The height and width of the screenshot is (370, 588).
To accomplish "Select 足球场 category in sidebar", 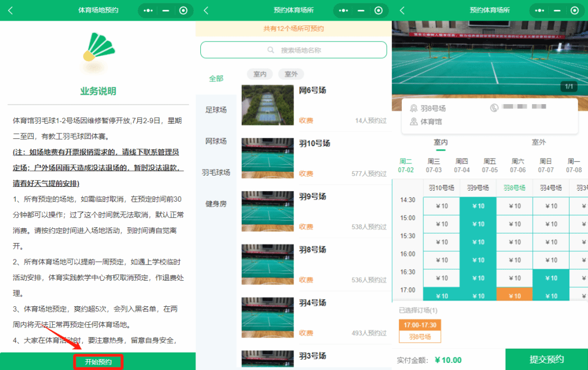I will click(x=216, y=110).
